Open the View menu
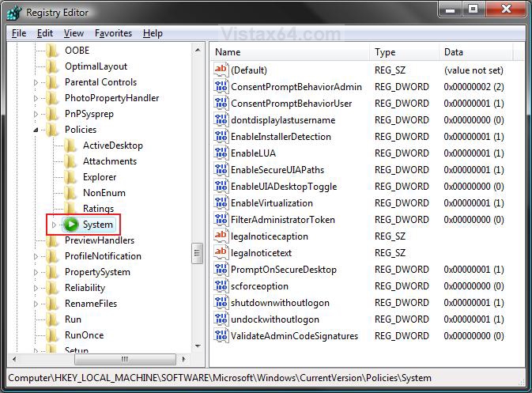The image size is (532, 393). click(x=74, y=33)
